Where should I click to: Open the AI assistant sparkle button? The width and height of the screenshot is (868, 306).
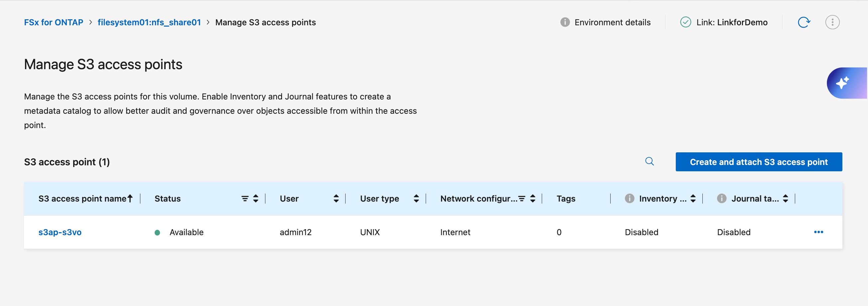pyautogui.click(x=846, y=83)
